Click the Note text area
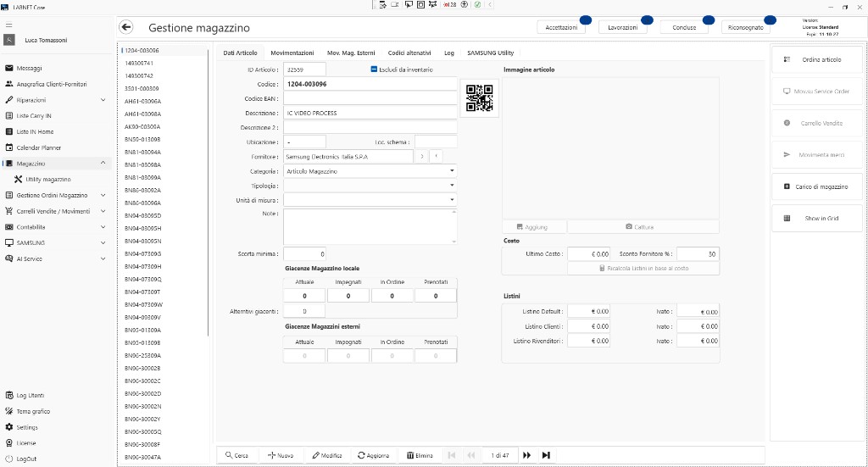Image resolution: width=868 pixels, height=467 pixels. pos(370,226)
